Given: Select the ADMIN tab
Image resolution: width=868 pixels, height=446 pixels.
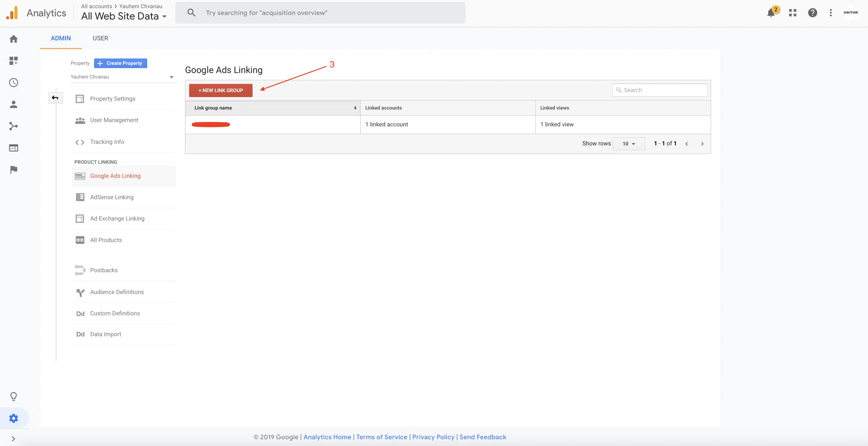Looking at the screenshot, I should 60,38.
